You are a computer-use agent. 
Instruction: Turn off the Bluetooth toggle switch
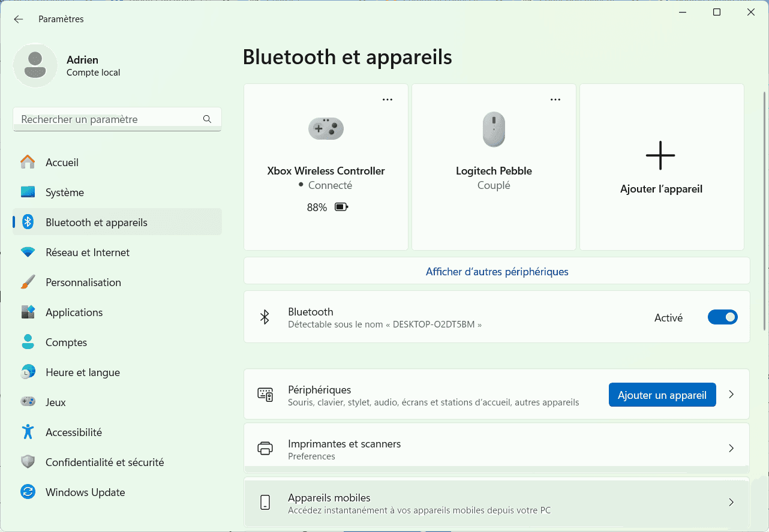point(723,317)
